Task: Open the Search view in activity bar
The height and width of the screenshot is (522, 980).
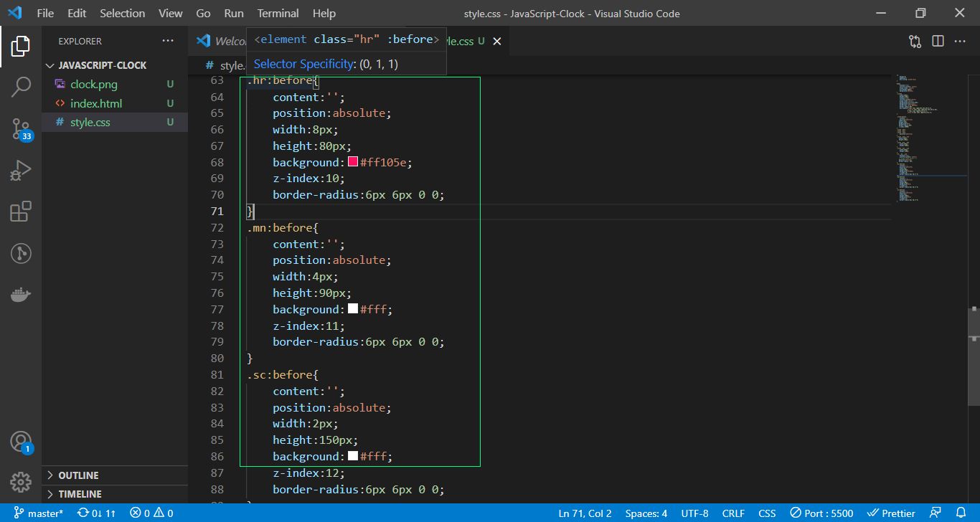Action: [x=21, y=87]
